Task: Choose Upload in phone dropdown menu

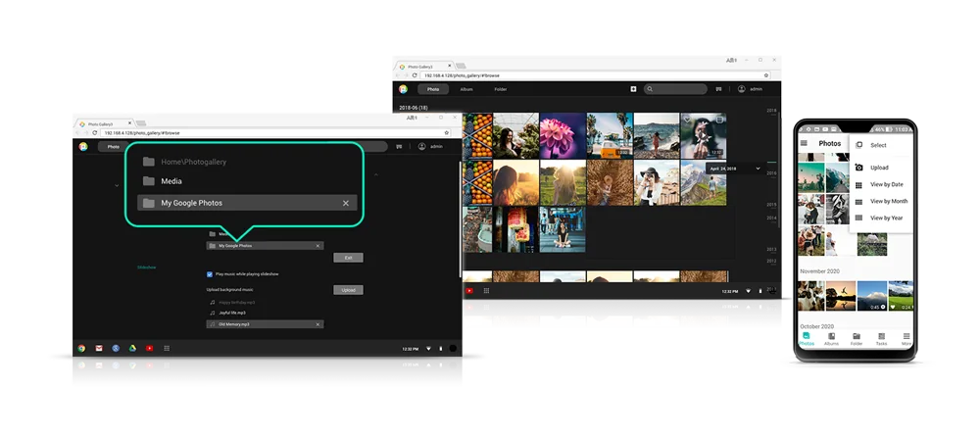Action: [881, 168]
